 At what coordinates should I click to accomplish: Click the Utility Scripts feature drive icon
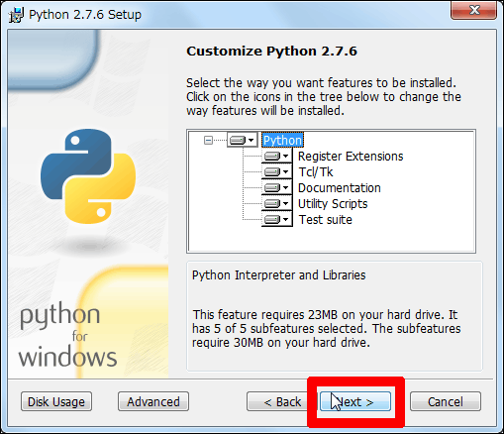coord(272,203)
